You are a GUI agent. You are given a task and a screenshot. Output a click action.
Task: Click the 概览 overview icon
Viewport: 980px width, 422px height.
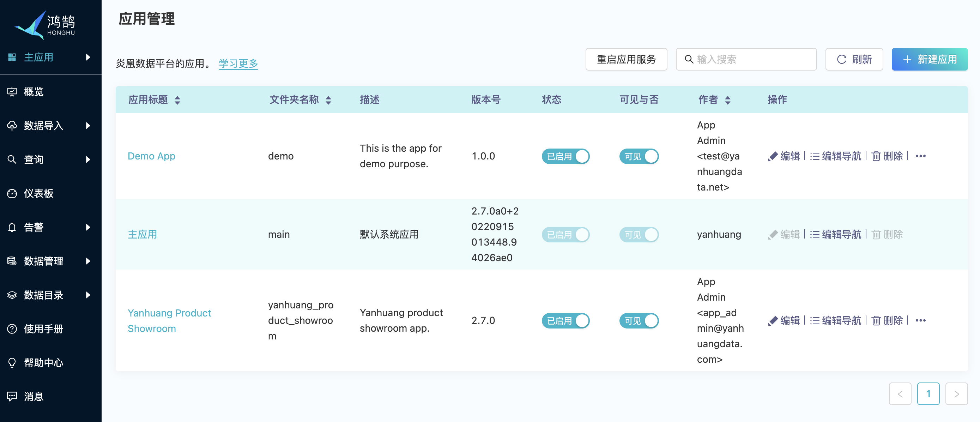coord(12,92)
